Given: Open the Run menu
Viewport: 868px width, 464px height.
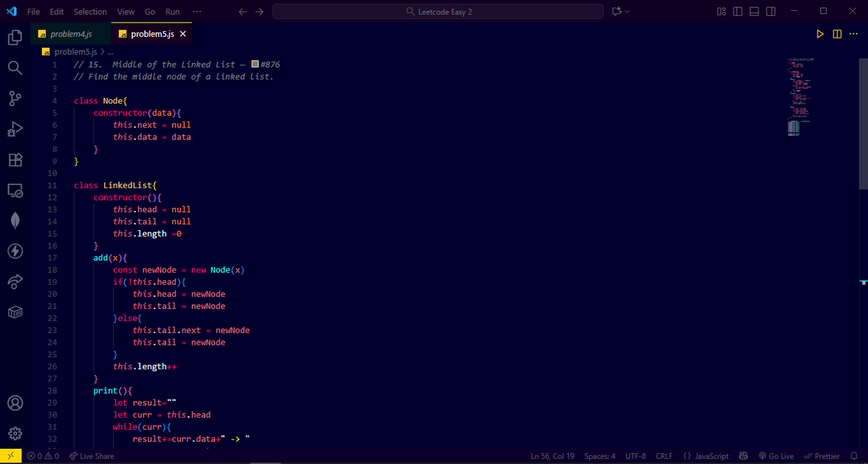Looking at the screenshot, I should pyautogui.click(x=173, y=12).
